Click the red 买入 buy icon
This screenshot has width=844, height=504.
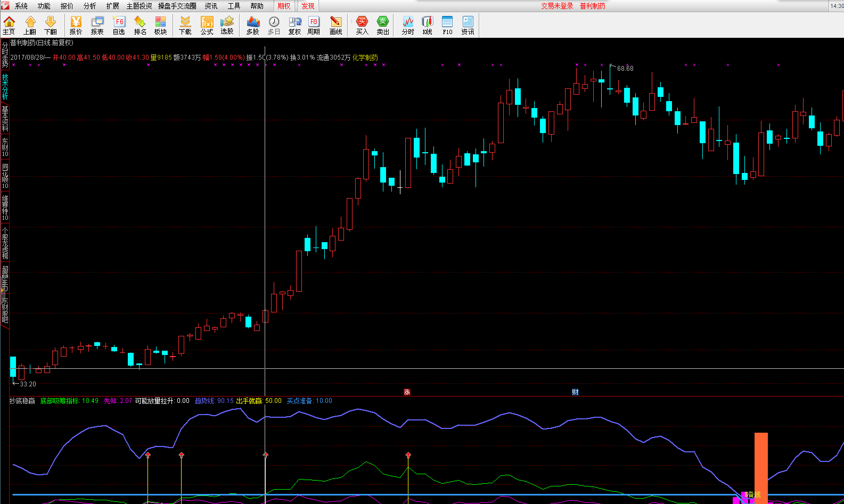click(362, 25)
